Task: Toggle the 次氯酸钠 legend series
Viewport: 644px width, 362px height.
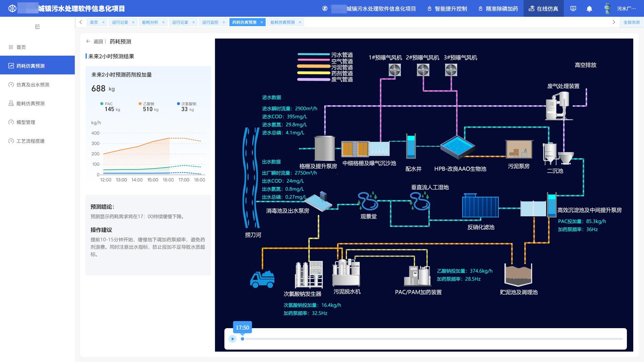Action: (188, 104)
